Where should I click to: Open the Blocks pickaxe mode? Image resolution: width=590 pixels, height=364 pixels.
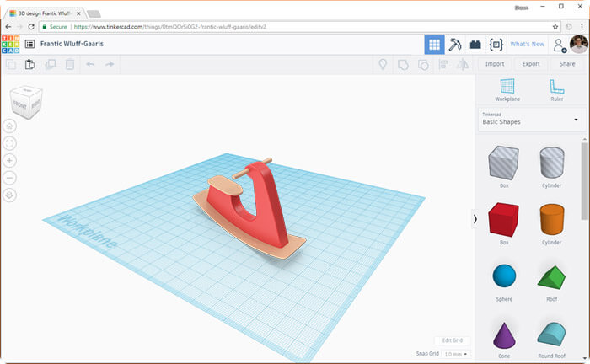455,45
